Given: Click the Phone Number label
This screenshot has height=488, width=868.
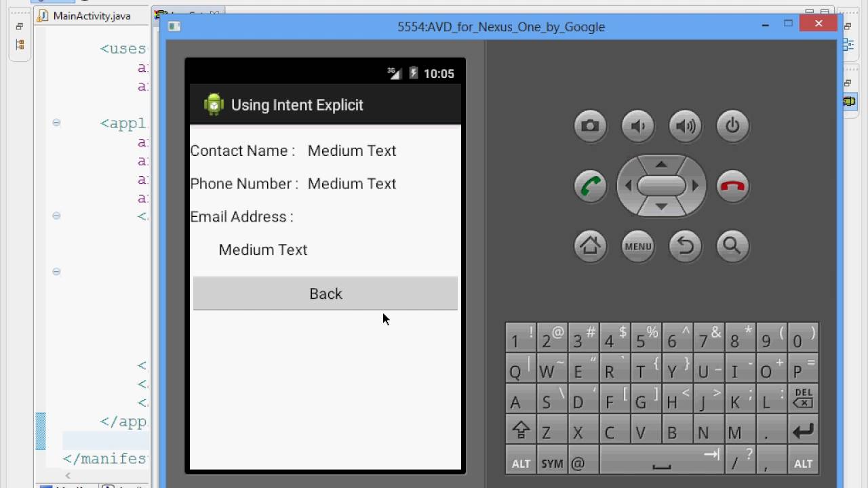Looking at the screenshot, I should tap(244, 184).
